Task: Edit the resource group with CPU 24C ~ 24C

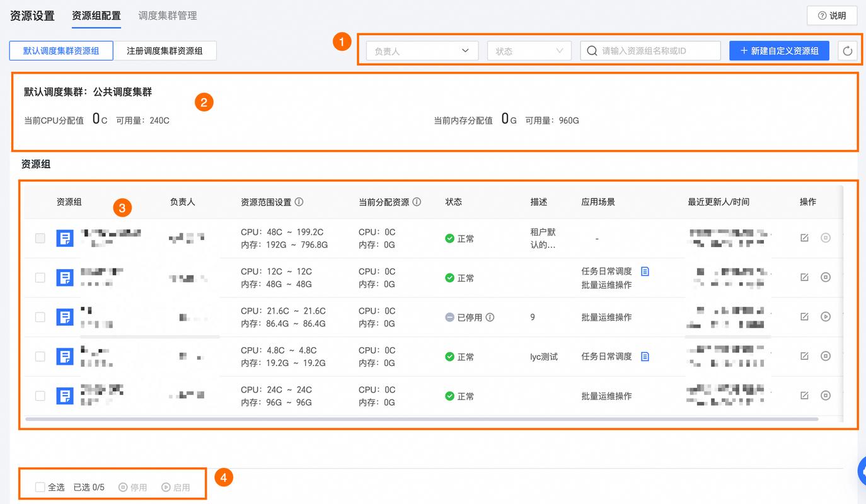Action: [804, 396]
